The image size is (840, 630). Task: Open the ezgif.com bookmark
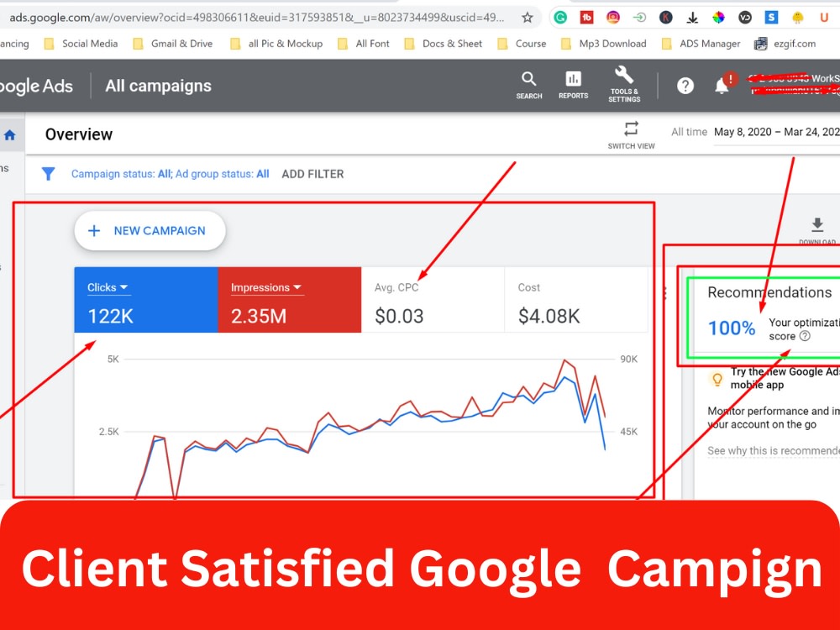point(785,44)
